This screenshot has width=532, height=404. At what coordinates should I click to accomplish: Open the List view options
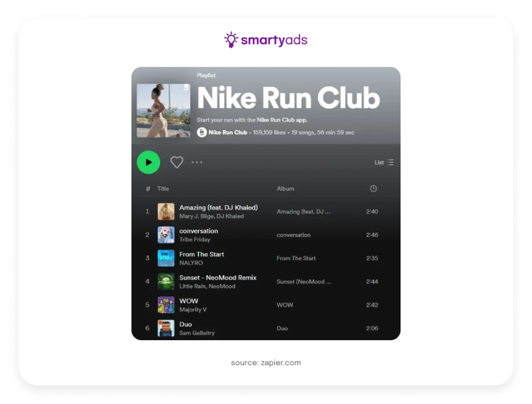(x=384, y=162)
